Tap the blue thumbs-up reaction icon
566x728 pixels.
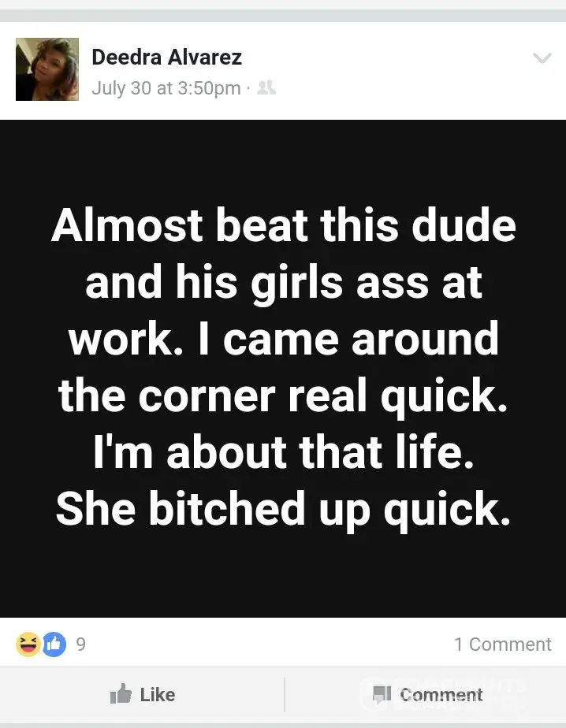[x=54, y=644]
